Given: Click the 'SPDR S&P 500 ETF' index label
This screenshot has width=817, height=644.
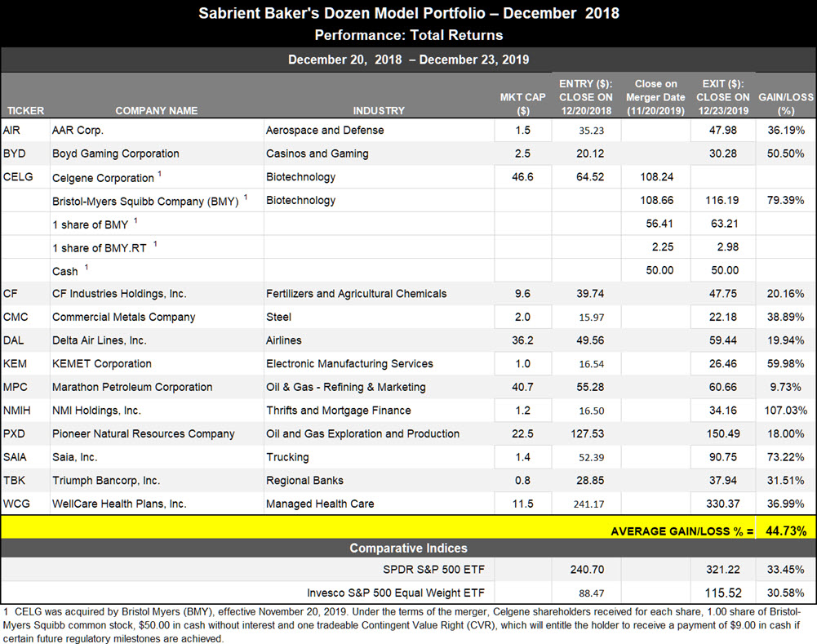Looking at the screenshot, I should (x=433, y=570).
